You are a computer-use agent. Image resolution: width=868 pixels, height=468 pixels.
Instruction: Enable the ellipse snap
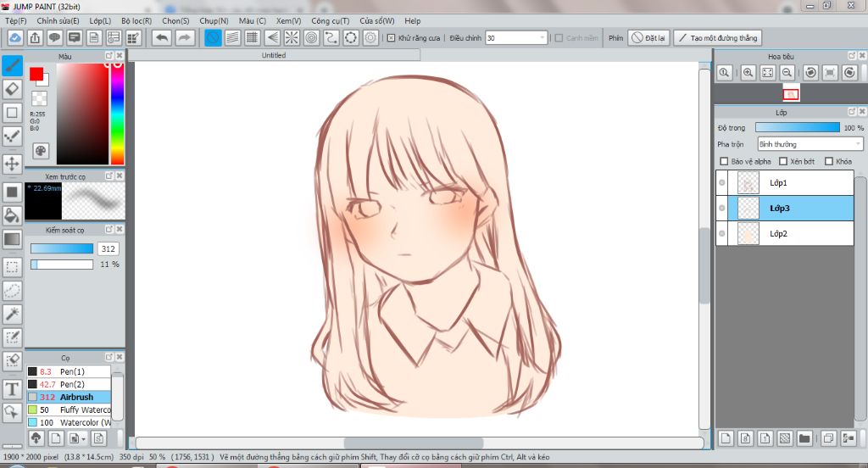351,37
